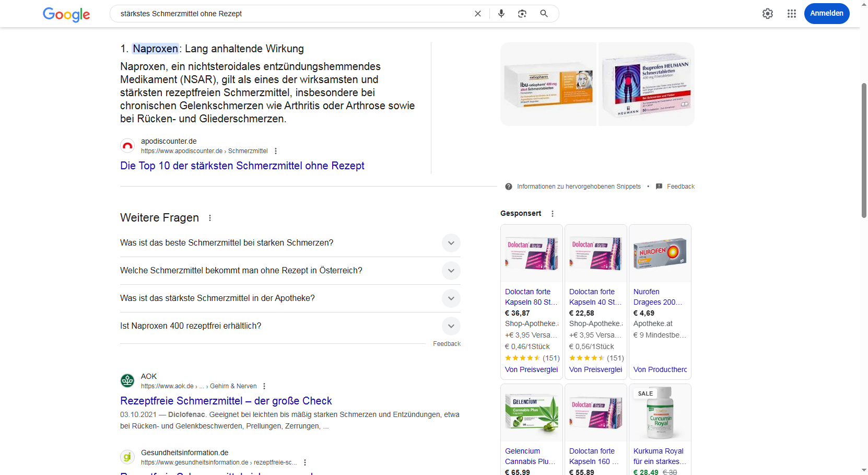This screenshot has width=868, height=475.
Task: Open the 'Weitere Fragen' three-dot menu
Action: (210, 218)
